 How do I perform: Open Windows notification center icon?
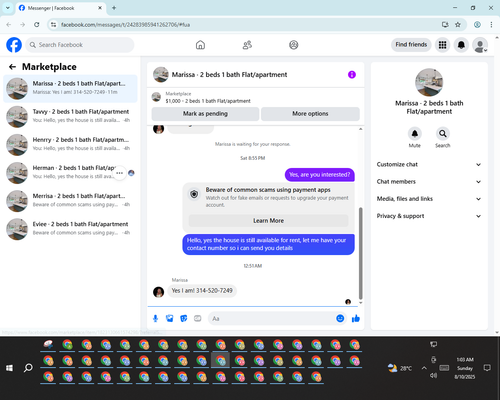[487, 368]
